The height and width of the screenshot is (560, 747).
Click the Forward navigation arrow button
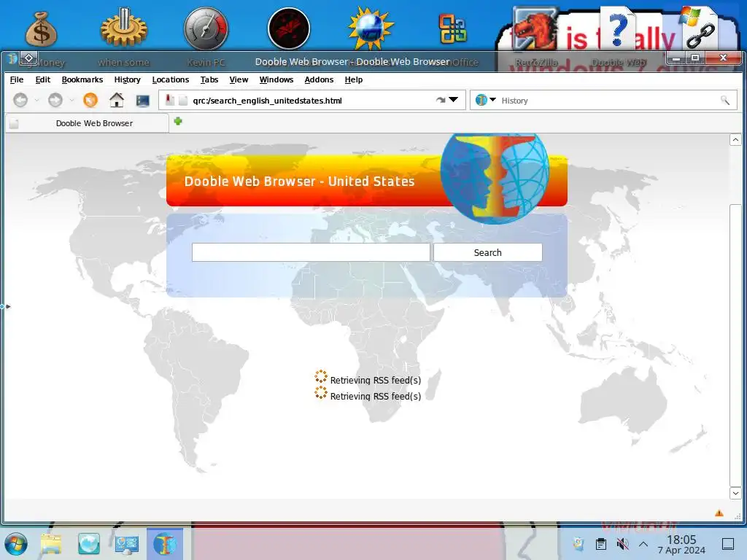(55, 100)
